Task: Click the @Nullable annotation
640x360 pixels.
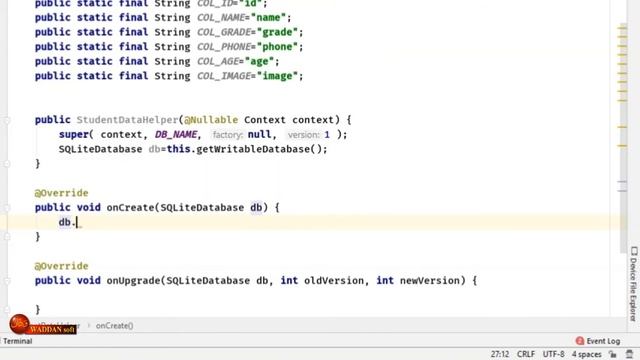Action: [x=211, y=120]
